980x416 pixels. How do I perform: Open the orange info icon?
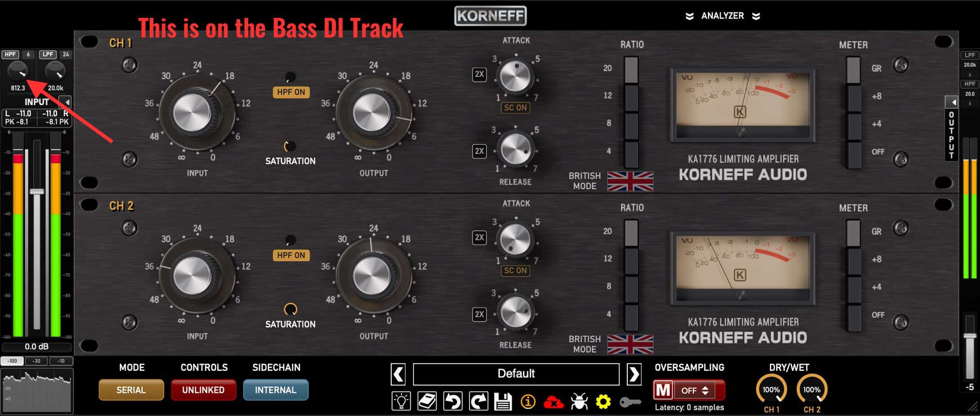coord(528,401)
